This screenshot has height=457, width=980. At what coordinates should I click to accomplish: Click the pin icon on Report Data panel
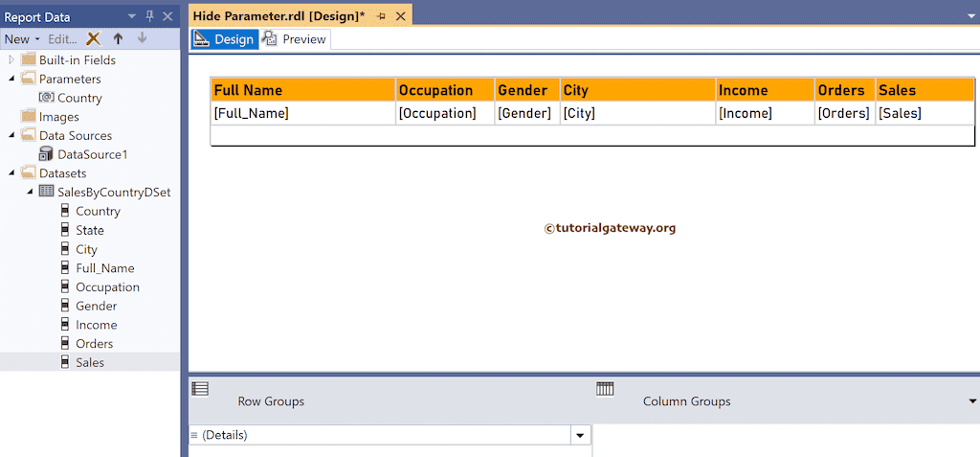tap(149, 17)
